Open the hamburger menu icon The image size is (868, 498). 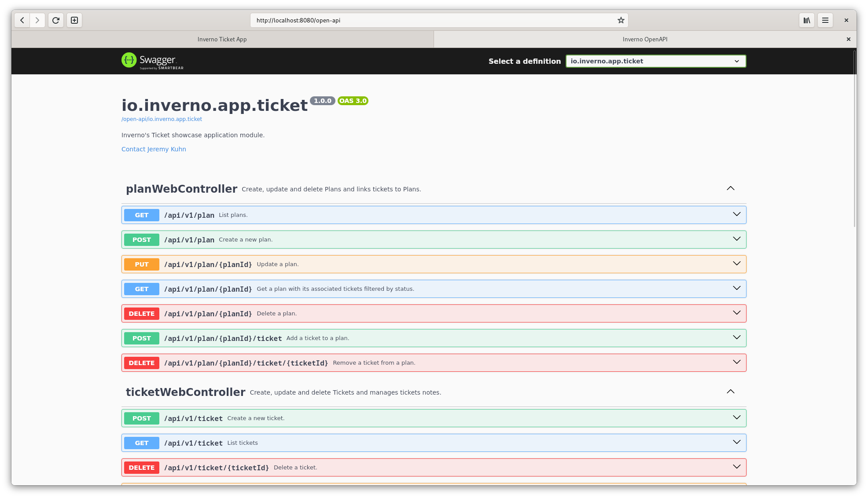click(x=825, y=20)
